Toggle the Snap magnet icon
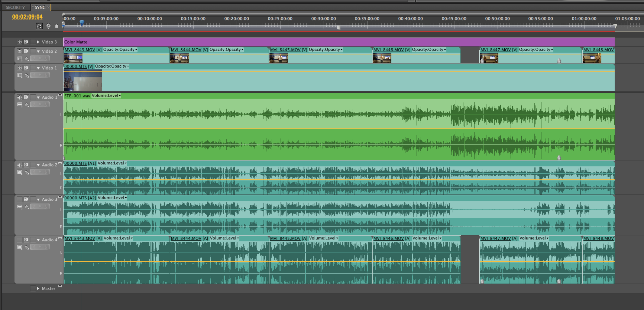This screenshot has height=310, width=644. pos(39,26)
